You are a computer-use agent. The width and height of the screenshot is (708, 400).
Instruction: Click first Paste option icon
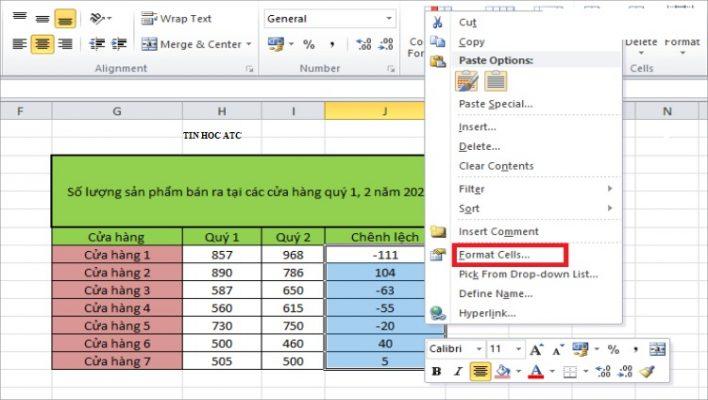pyautogui.click(x=467, y=81)
